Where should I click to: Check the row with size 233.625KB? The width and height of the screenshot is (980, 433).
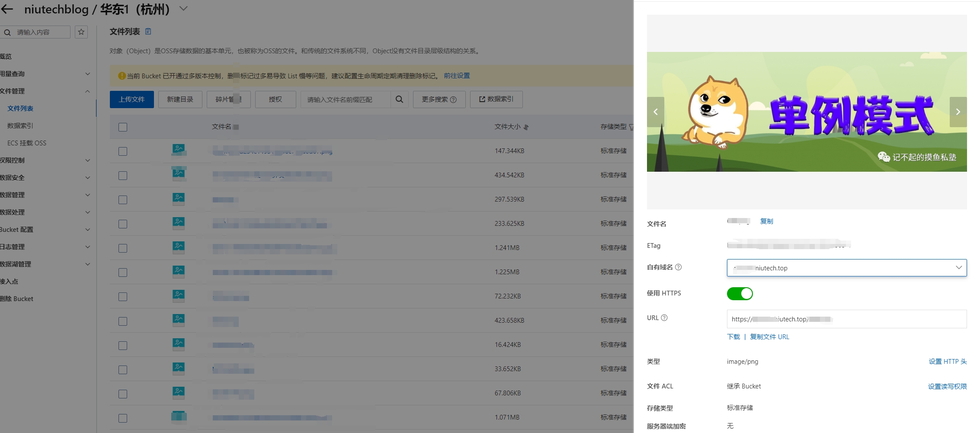coord(123,224)
